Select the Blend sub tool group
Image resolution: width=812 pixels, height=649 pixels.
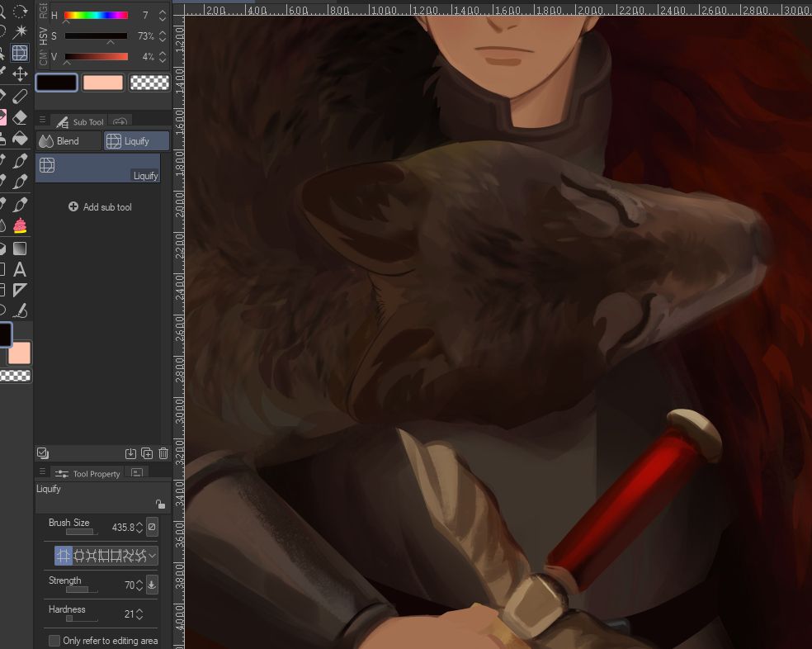(x=68, y=141)
